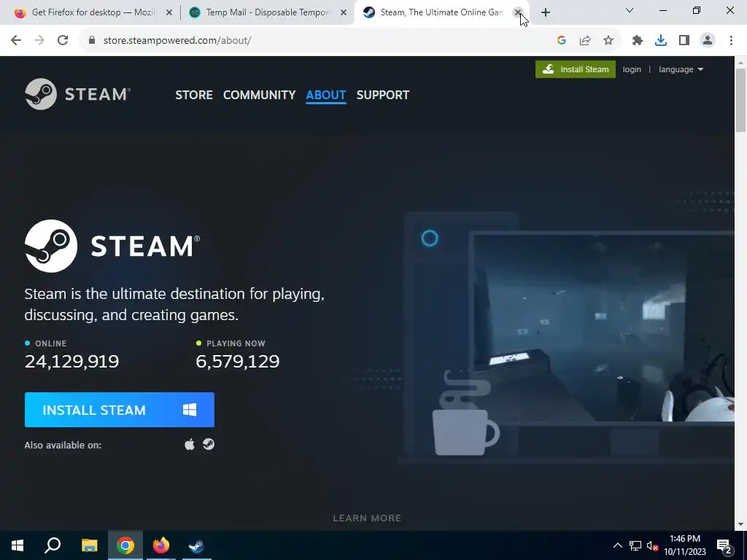The width and height of the screenshot is (747, 560).
Task: Select the SteamOS download icon
Action: click(209, 444)
